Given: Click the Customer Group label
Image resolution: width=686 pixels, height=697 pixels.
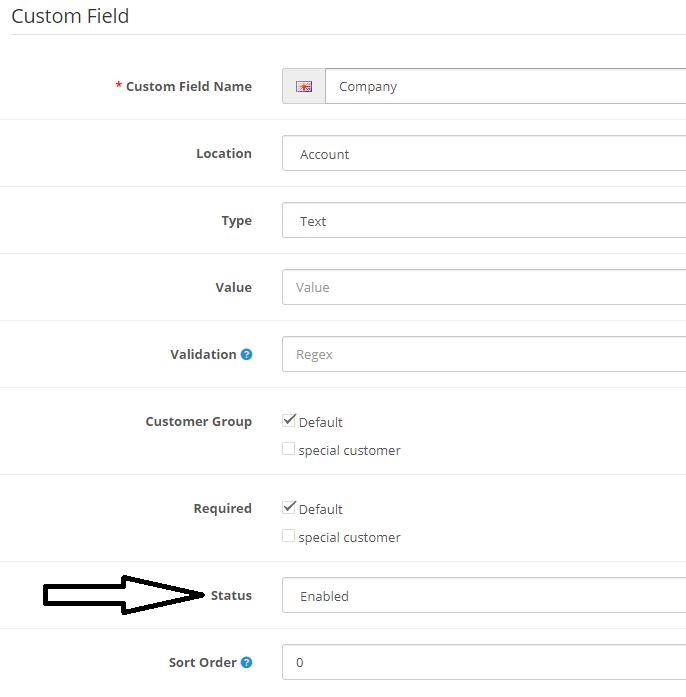Looking at the screenshot, I should pos(199,421).
